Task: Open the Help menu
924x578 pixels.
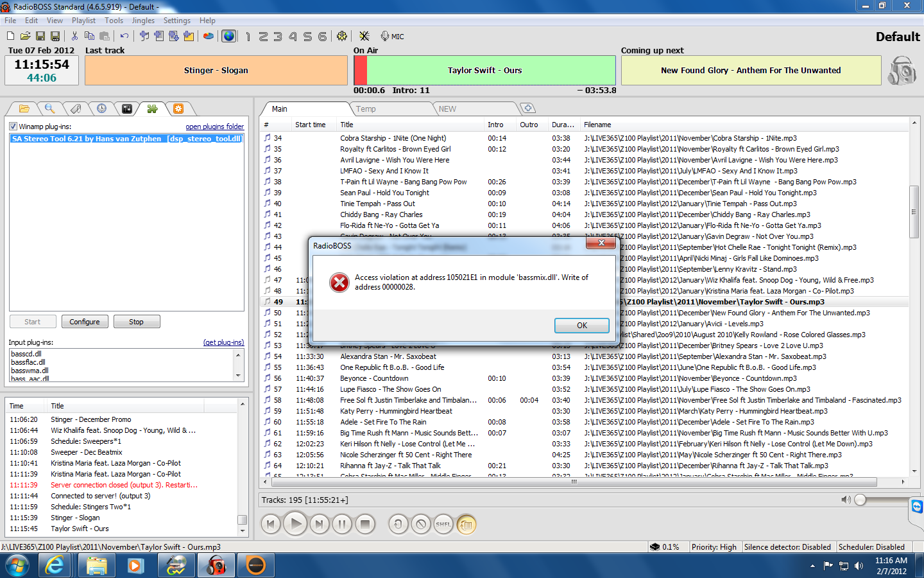Action: click(207, 21)
